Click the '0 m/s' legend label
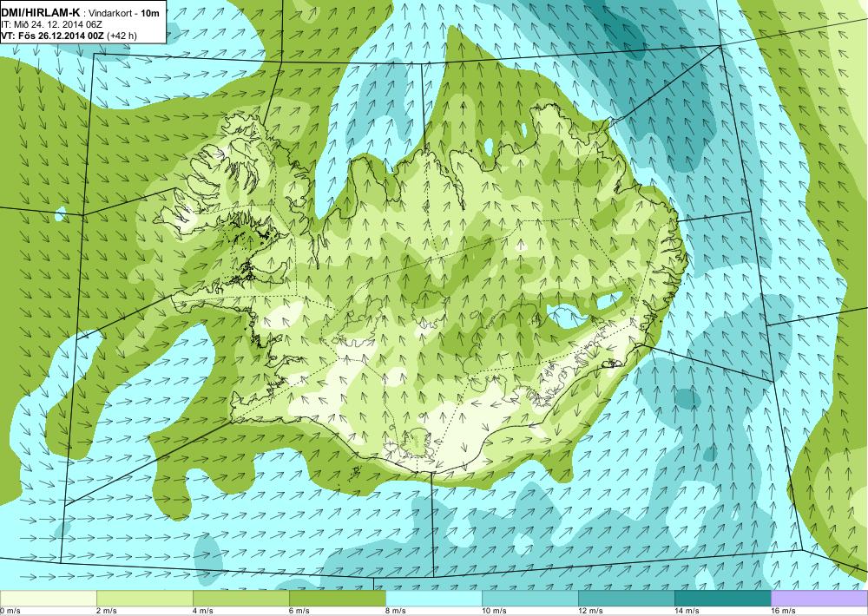The height and width of the screenshot is (616, 868). pos(10,611)
